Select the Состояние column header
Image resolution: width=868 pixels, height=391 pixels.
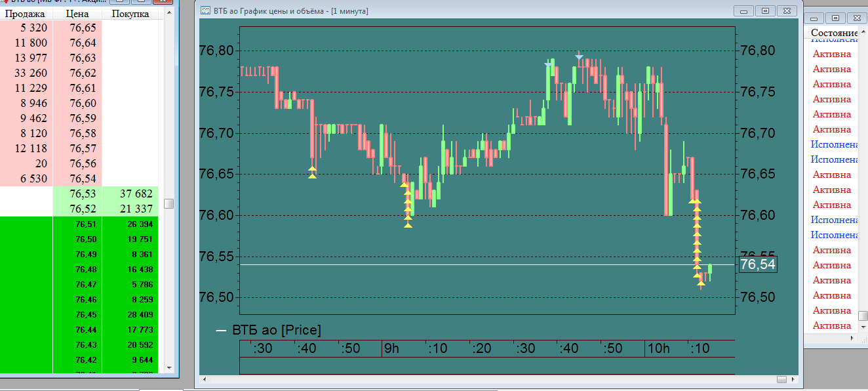tap(834, 33)
